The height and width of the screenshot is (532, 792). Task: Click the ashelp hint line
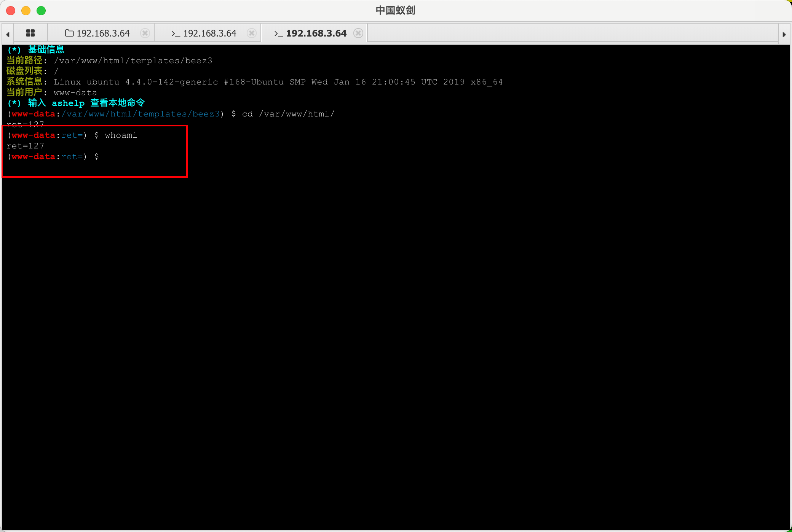[x=76, y=103]
